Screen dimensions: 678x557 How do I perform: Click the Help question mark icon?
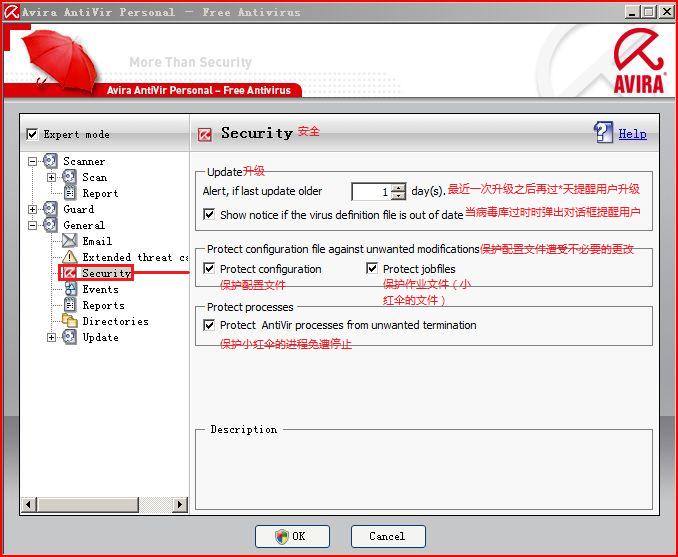click(x=604, y=132)
